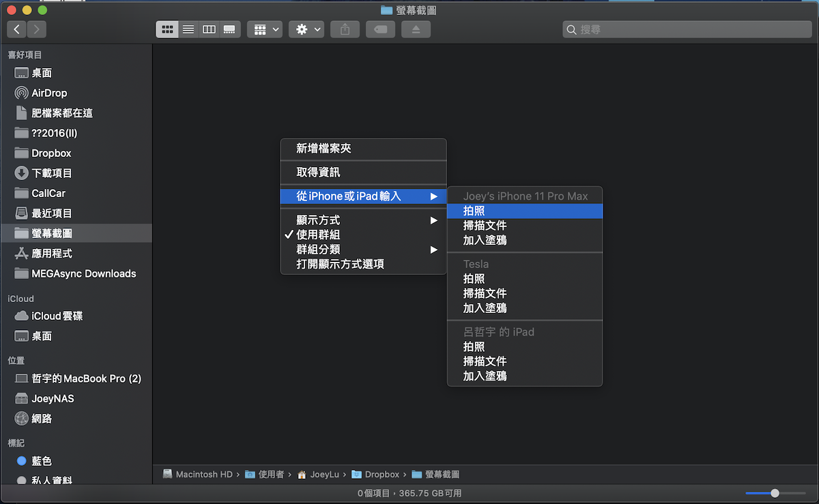Go back with the toolbar back arrow
The height and width of the screenshot is (504, 819).
(17, 29)
